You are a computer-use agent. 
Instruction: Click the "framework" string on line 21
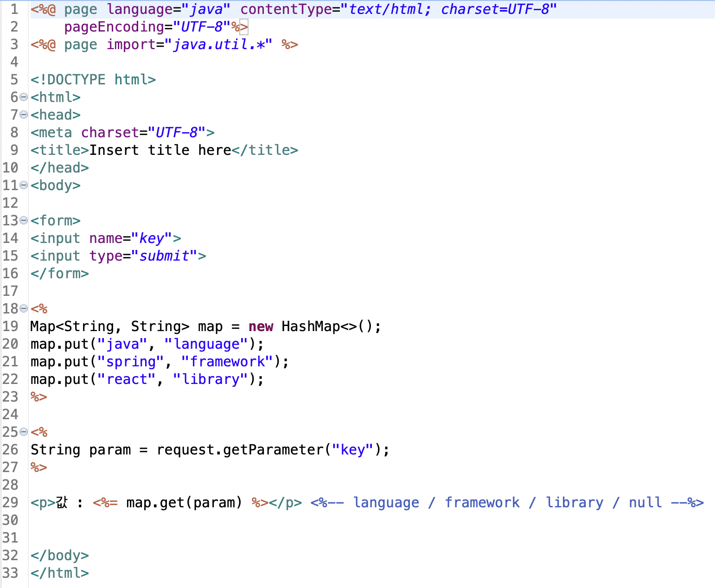(x=227, y=362)
